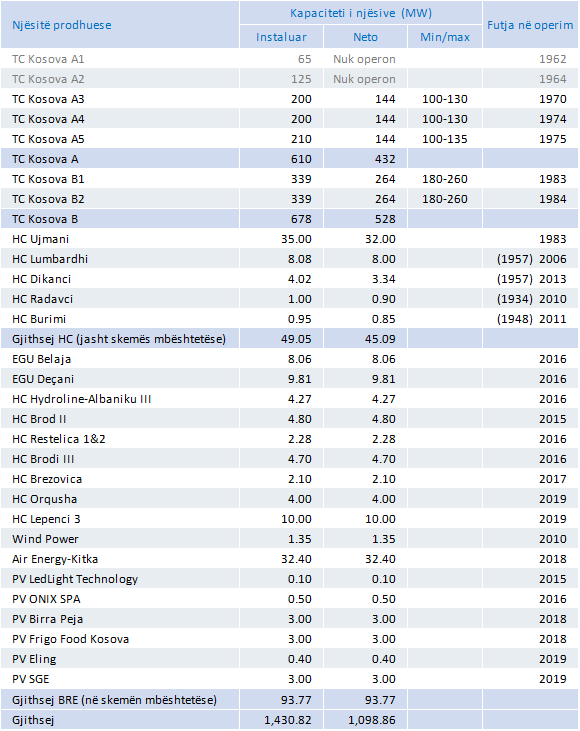This screenshot has width=580, height=731.
Task: Select the 'HC Hydroline-Albaniku III' row label
Action: (82, 400)
